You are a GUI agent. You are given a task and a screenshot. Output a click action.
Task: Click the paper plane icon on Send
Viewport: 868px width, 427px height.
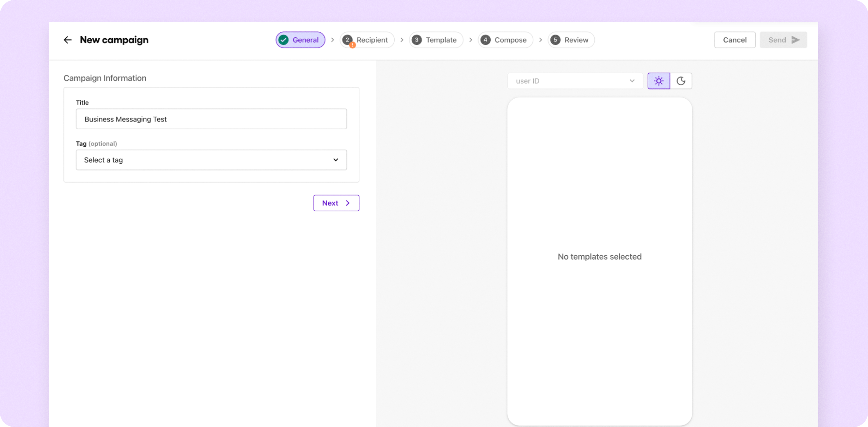[795, 40]
